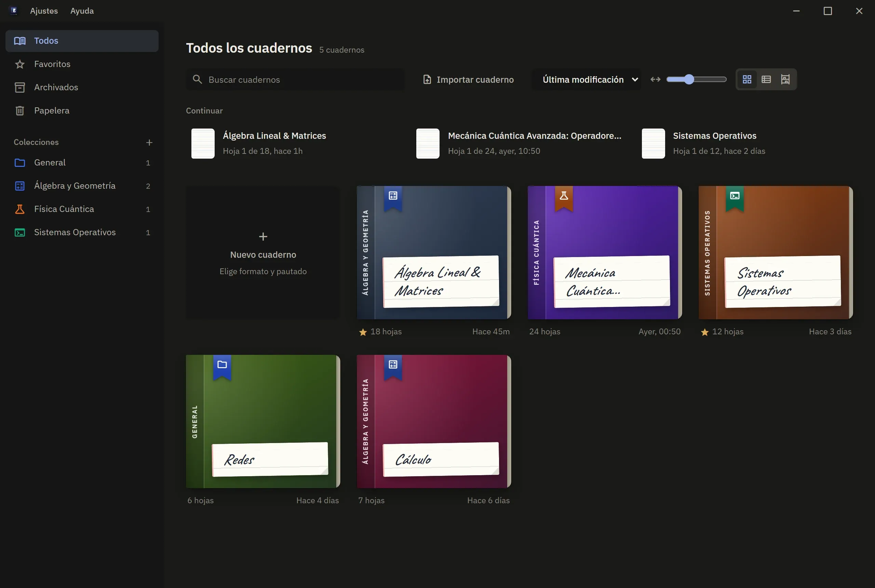
Task: Open the Sistemas Operativos notebook cover
Action: 776,253
